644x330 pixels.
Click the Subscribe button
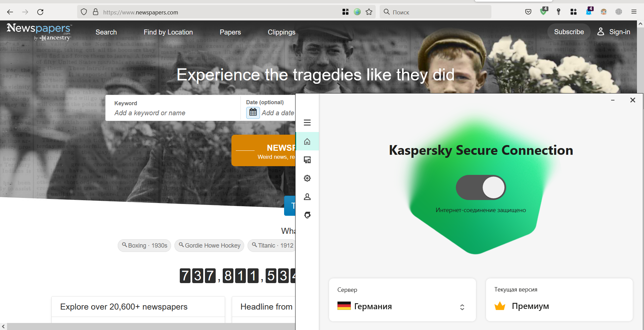click(569, 32)
